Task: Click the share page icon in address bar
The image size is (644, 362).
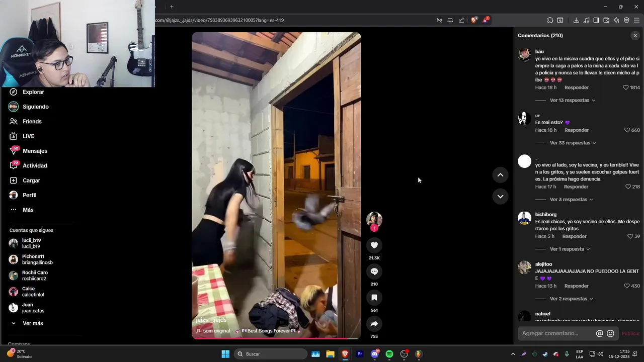Action: [x=461, y=20]
